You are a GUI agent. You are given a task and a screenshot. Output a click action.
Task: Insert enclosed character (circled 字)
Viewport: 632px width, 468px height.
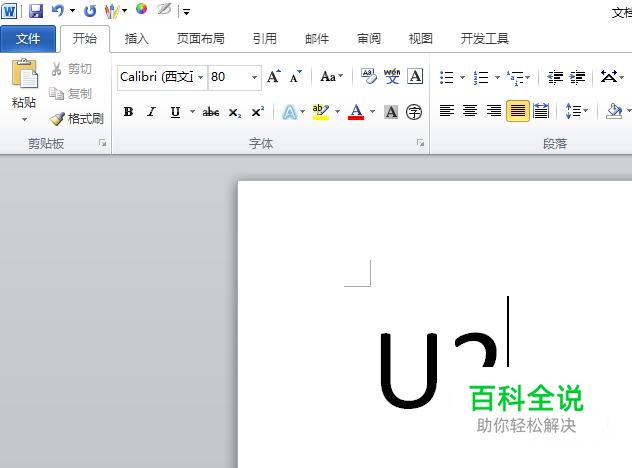click(414, 112)
